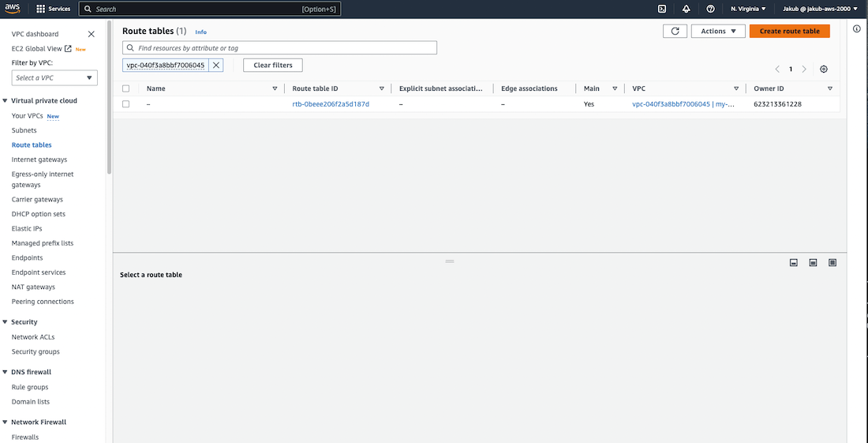Collapse the Virtual private cloud section
Image resolution: width=868 pixels, height=443 pixels.
[6, 101]
